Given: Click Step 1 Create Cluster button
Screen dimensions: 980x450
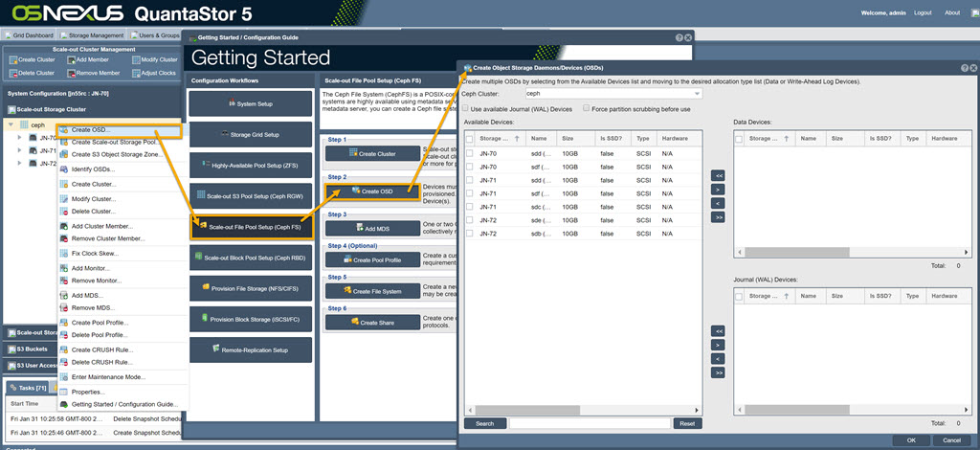Looking at the screenshot, I should (x=372, y=154).
